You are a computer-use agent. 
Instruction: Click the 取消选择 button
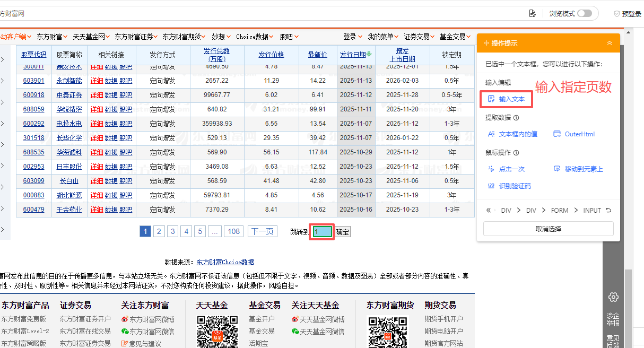coord(549,229)
